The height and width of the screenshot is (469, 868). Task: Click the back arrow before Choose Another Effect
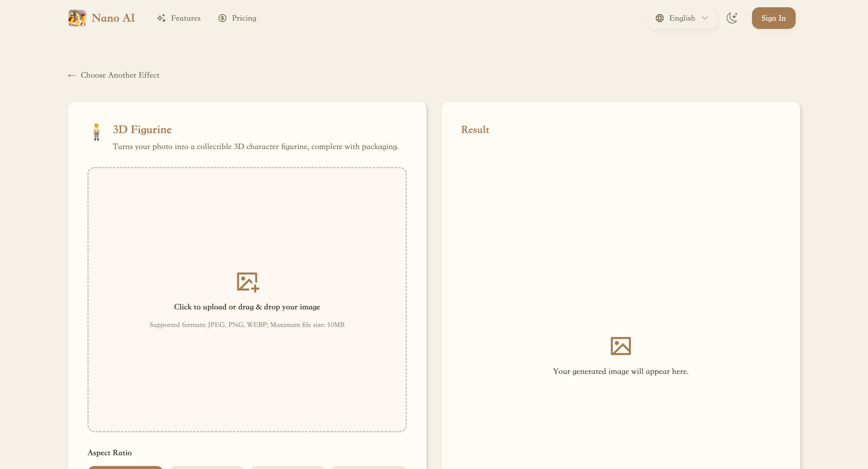click(71, 75)
